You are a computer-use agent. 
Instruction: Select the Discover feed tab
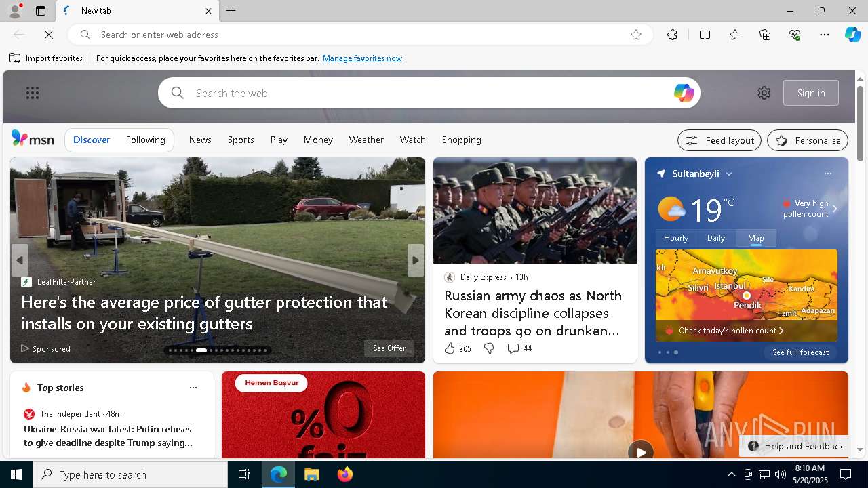click(x=92, y=140)
